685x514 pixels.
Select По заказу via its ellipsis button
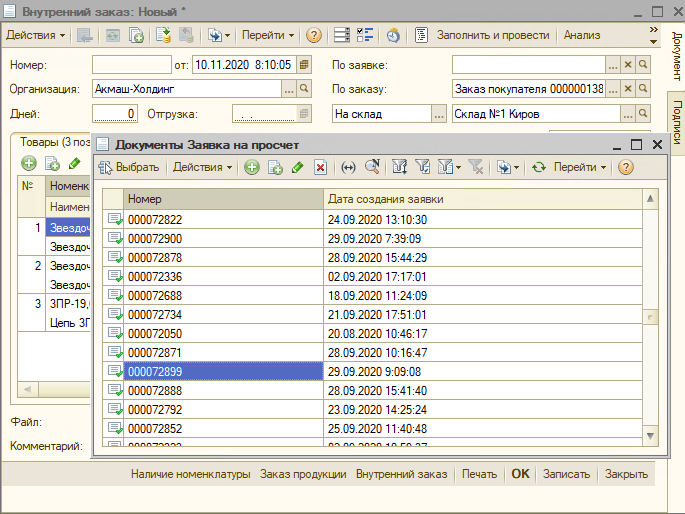click(x=613, y=89)
